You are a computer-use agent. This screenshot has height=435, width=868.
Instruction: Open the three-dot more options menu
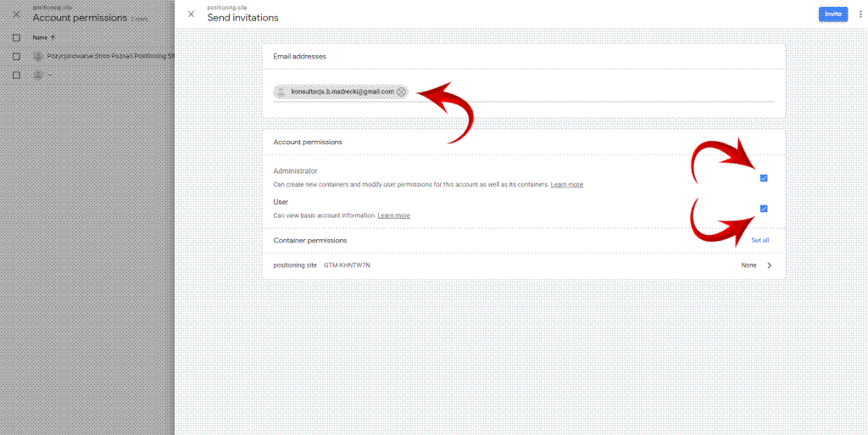click(x=861, y=14)
